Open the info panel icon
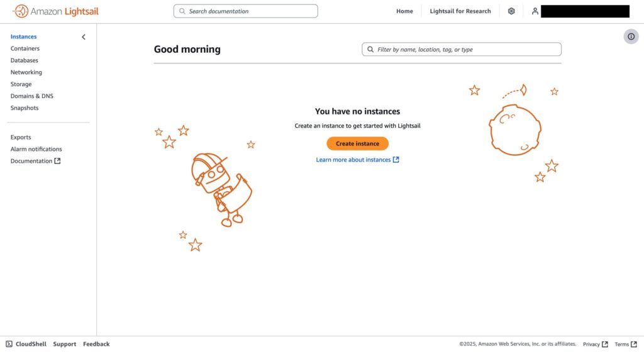 click(631, 36)
